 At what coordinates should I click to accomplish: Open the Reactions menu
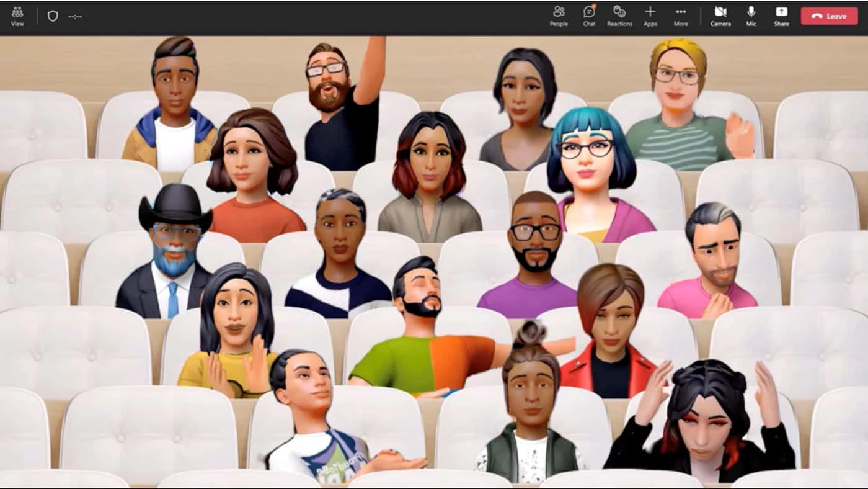(x=619, y=16)
